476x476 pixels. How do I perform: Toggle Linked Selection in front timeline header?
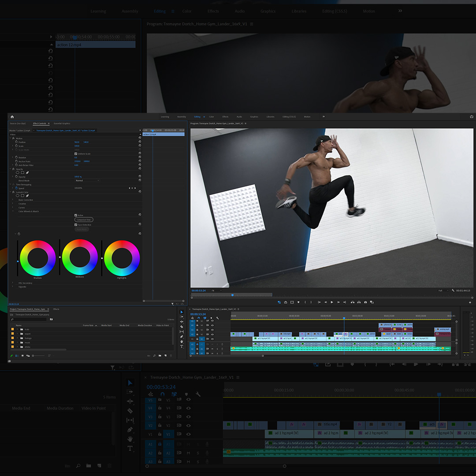click(x=205, y=318)
